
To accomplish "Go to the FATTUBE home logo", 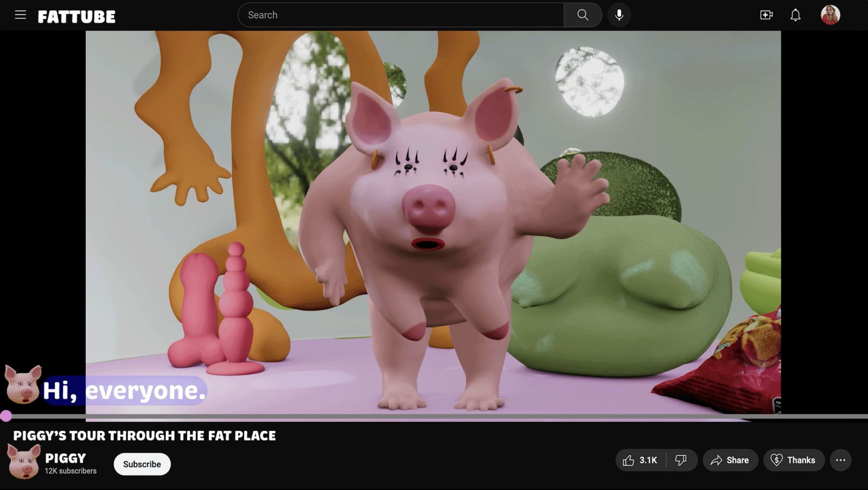I will (x=76, y=17).
